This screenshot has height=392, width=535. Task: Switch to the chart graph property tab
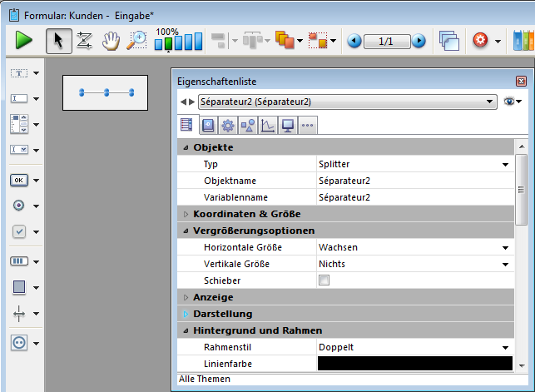click(x=267, y=126)
